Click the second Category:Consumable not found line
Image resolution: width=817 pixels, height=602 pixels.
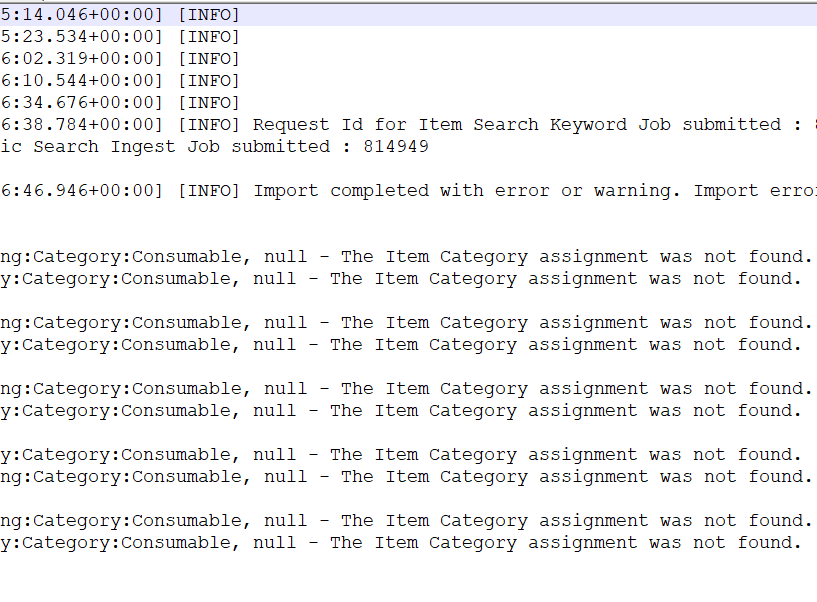(x=400, y=278)
